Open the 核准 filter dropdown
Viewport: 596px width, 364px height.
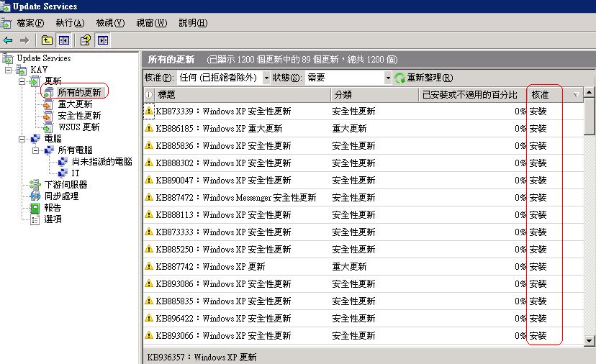click(266, 78)
